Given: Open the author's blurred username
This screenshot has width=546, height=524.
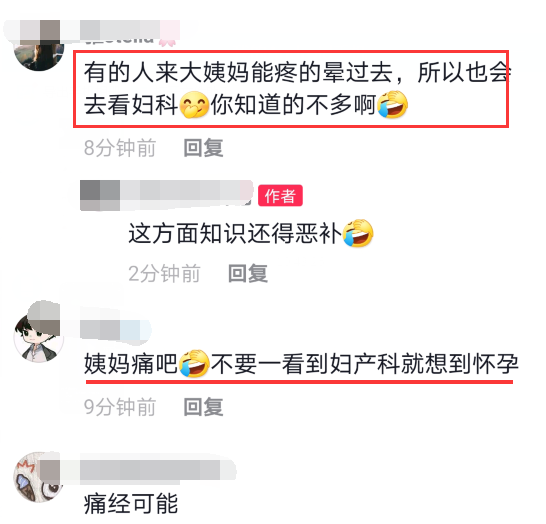Looking at the screenshot, I should click(166, 195).
